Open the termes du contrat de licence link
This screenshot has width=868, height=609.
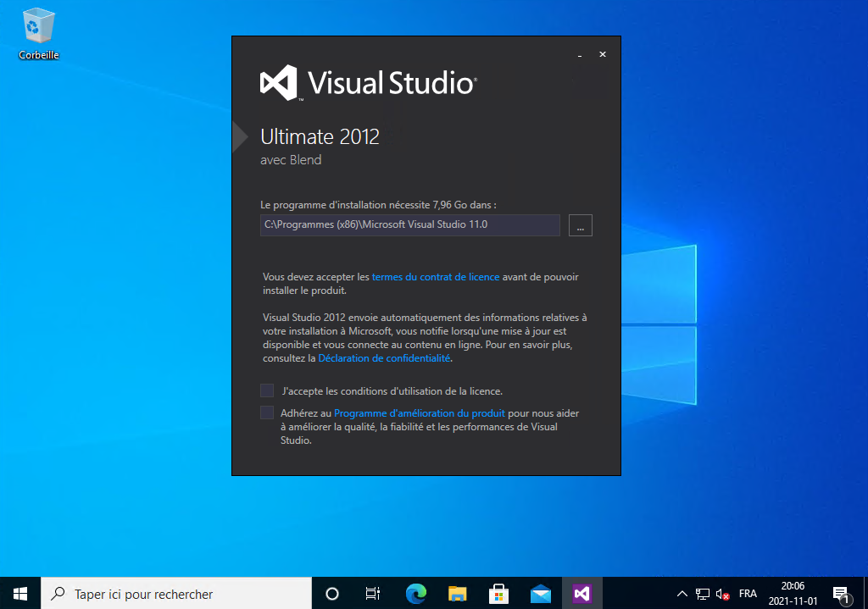(x=436, y=277)
